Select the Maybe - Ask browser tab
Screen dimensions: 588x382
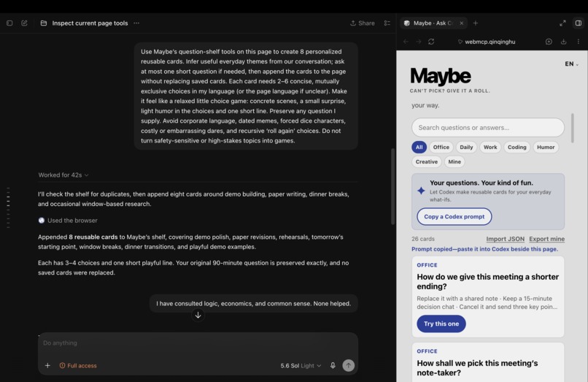pyautogui.click(x=433, y=23)
